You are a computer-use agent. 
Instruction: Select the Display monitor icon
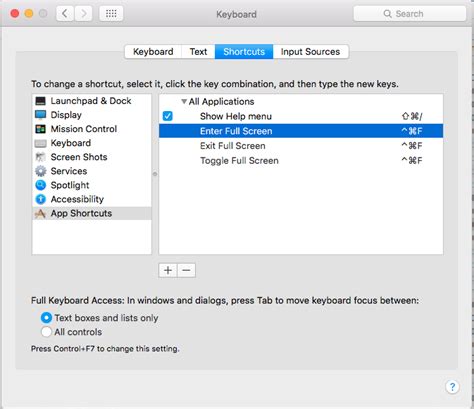[x=40, y=115]
